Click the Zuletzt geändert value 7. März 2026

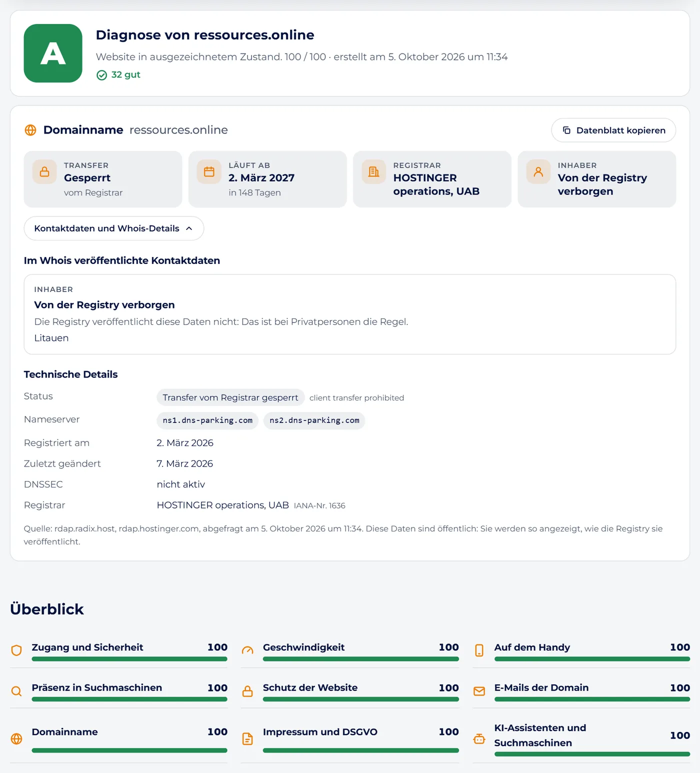(x=185, y=463)
